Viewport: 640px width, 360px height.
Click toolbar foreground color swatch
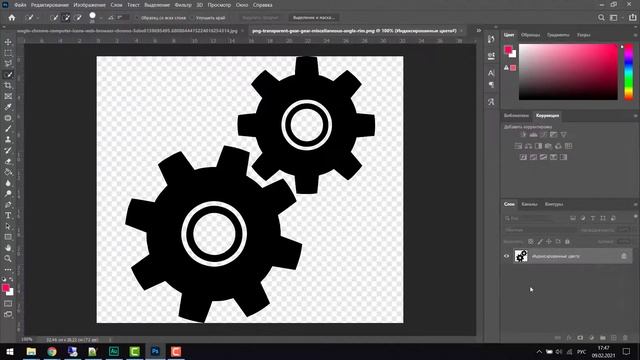point(6,288)
